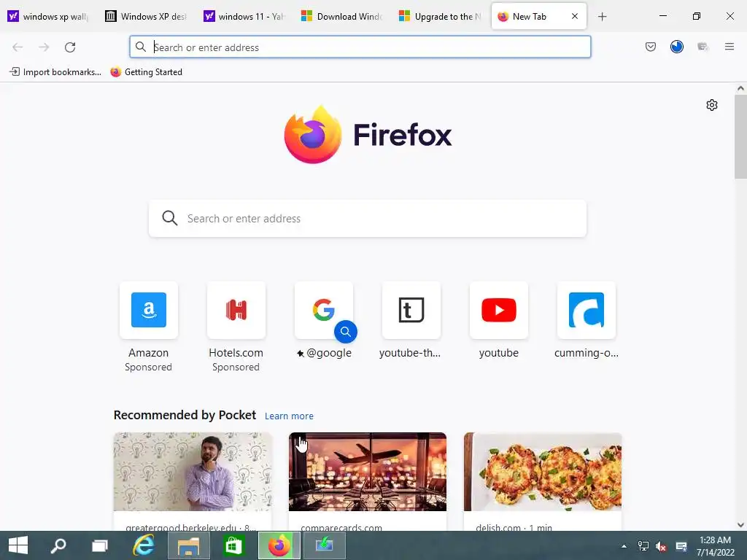
Task: Click the back navigation arrow
Action: tap(18, 47)
